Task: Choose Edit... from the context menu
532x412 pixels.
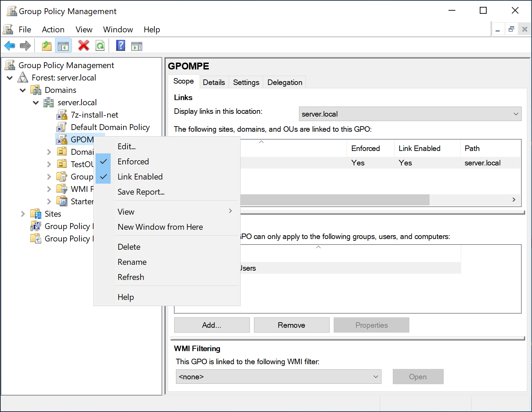Action: pyautogui.click(x=126, y=147)
